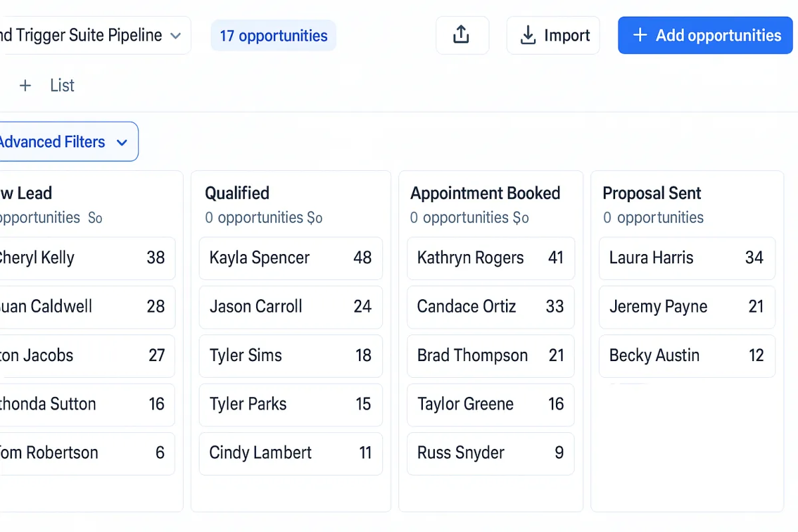The width and height of the screenshot is (798, 532).
Task: Click the Import download icon
Action: 528,35
